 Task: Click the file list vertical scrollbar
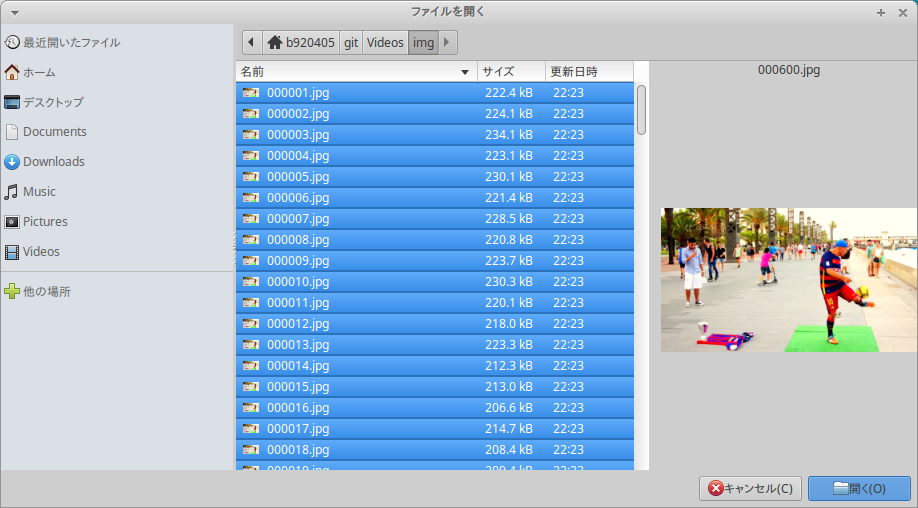coord(642,110)
